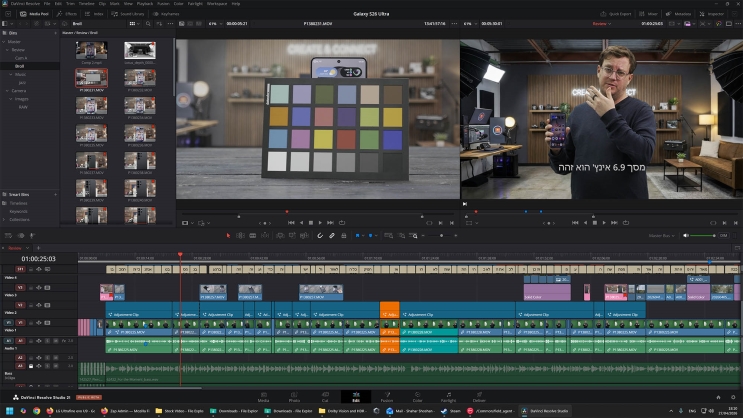The width and height of the screenshot is (743, 418).
Task: Open the Fairlight menu
Action: [195, 3]
